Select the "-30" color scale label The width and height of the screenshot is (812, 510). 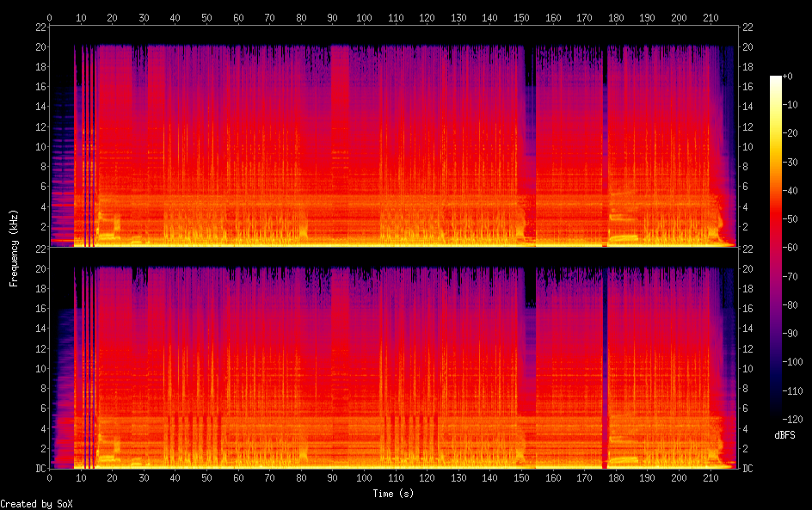tap(790, 162)
